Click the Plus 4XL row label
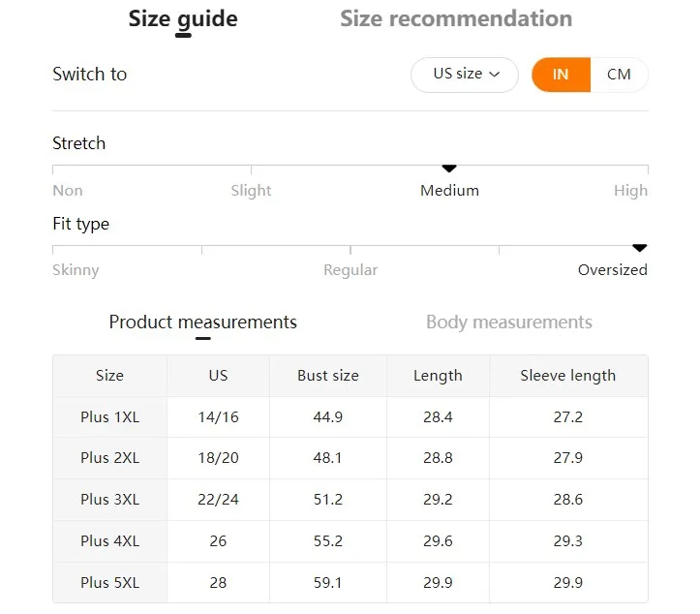Screen dimensions: 700x614 pos(109,541)
